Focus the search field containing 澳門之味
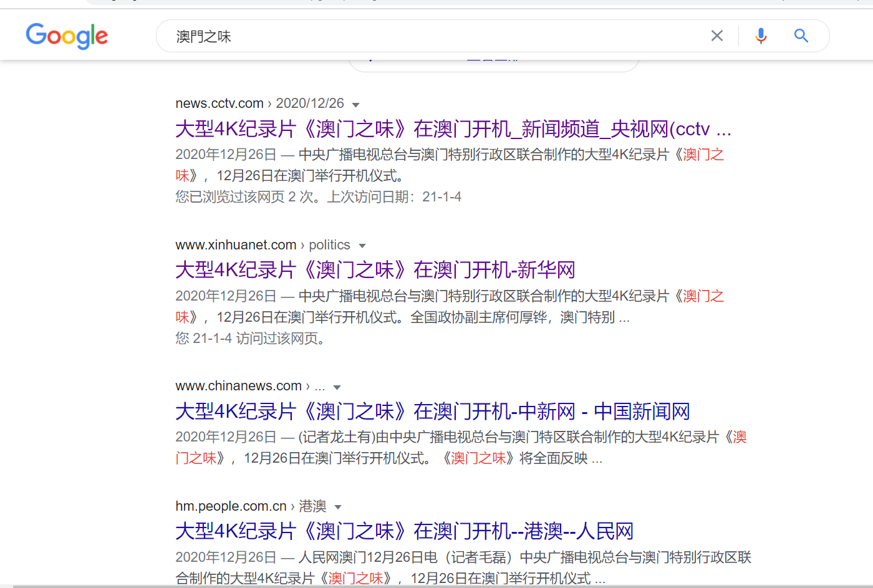The width and height of the screenshot is (873, 588). [x=436, y=36]
